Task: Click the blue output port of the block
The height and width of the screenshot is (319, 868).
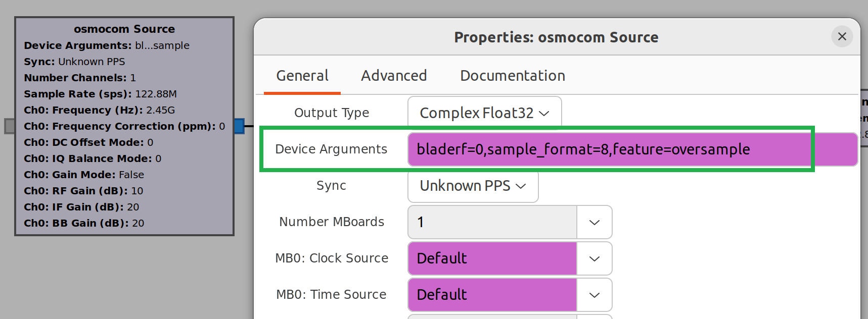Action: [239, 126]
